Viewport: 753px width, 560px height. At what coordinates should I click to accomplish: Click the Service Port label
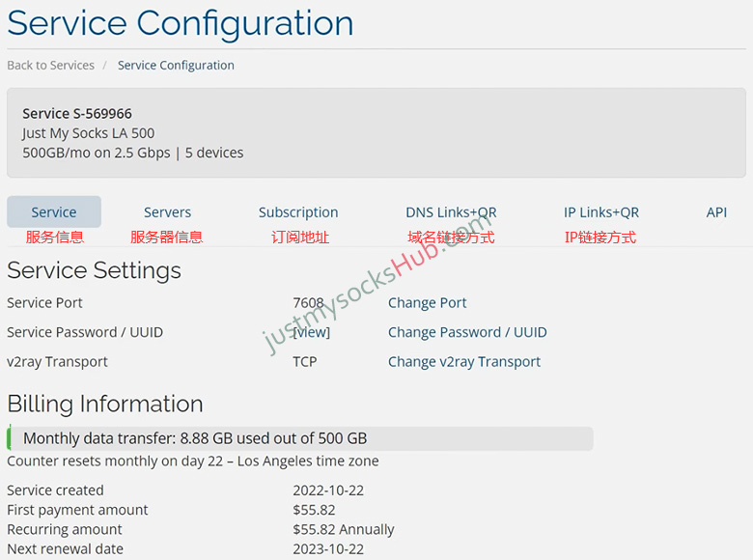[44, 303]
